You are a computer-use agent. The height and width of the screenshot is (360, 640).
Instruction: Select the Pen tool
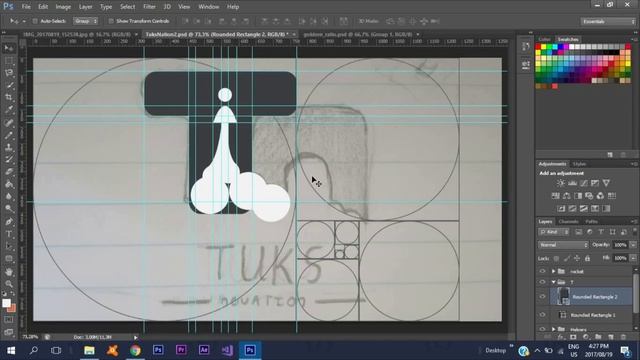9,222
